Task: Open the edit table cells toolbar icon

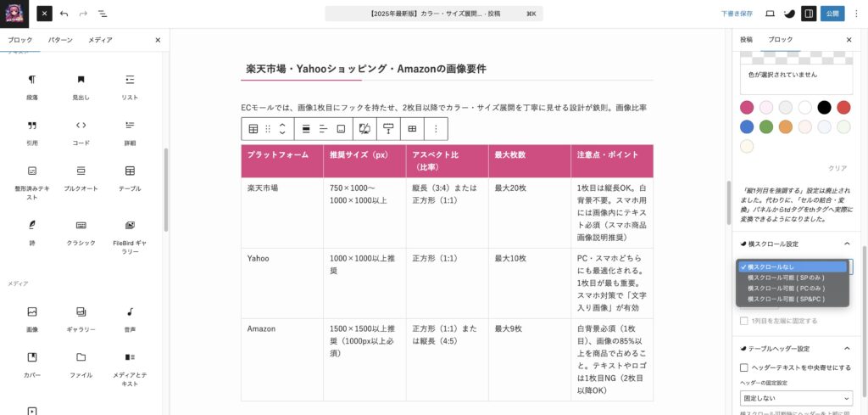Action: coord(412,128)
